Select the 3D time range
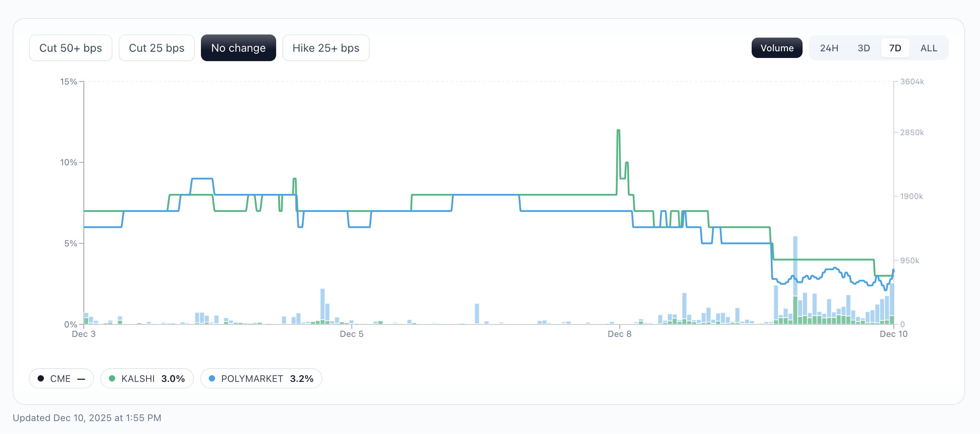 [863, 48]
